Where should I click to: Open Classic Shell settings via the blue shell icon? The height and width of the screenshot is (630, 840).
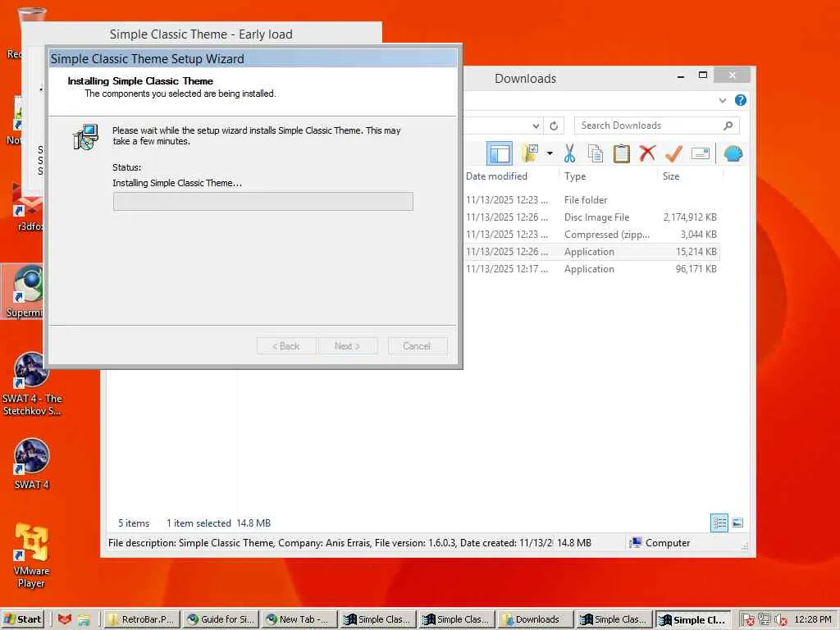pyautogui.click(x=733, y=153)
